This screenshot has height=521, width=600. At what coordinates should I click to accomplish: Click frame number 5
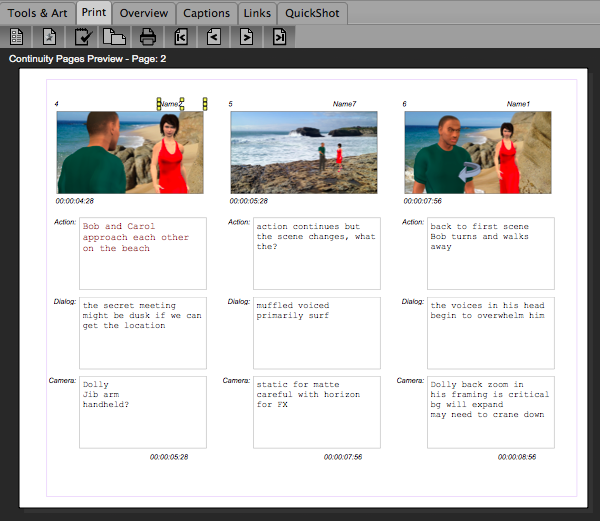[230, 104]
